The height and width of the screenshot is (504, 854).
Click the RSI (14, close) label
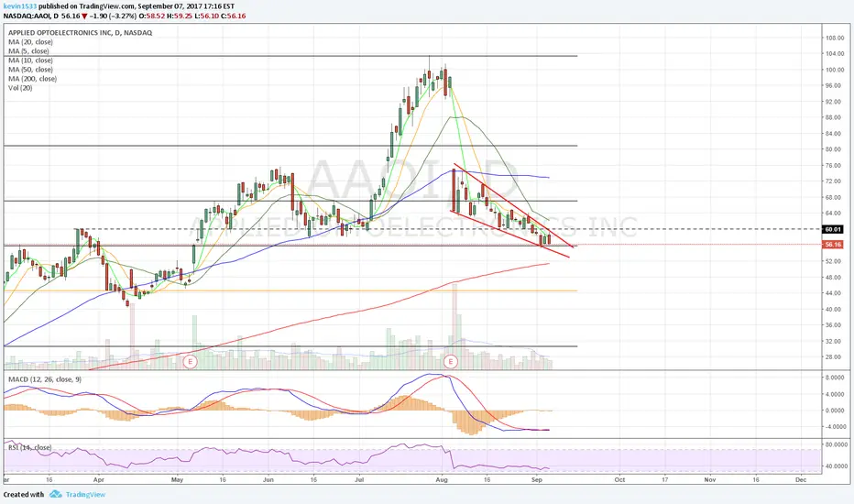30,447
